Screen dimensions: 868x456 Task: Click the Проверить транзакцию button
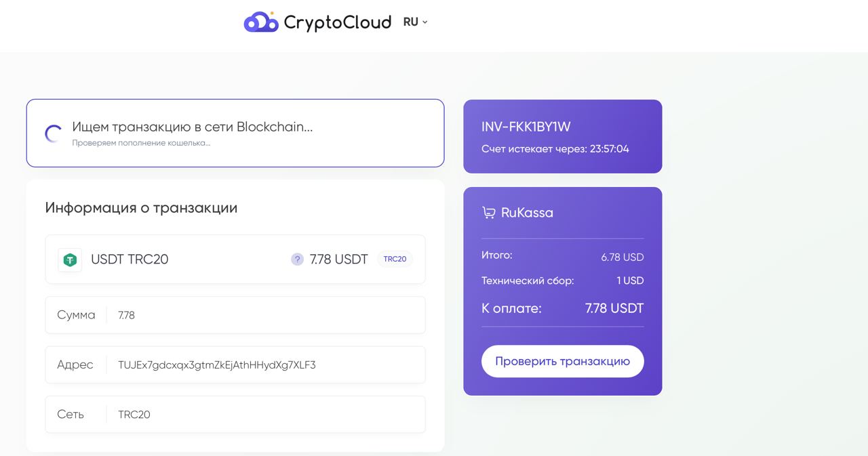click(563, 361)
